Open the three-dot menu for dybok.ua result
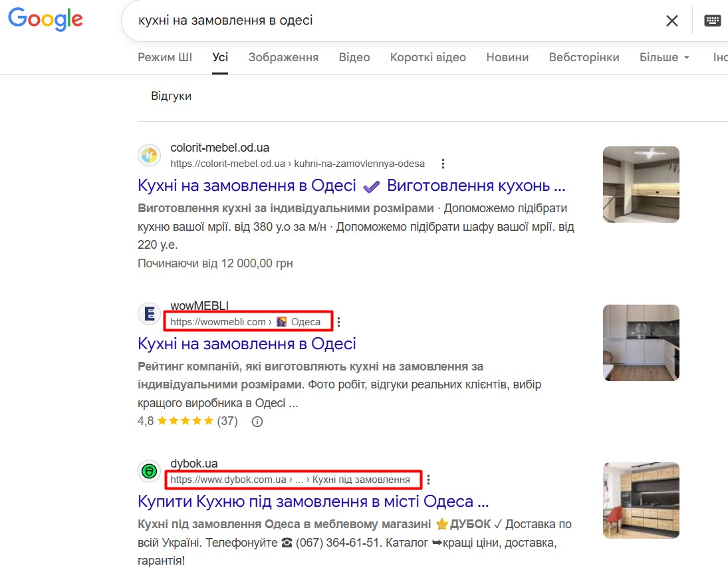 point(428,480)
